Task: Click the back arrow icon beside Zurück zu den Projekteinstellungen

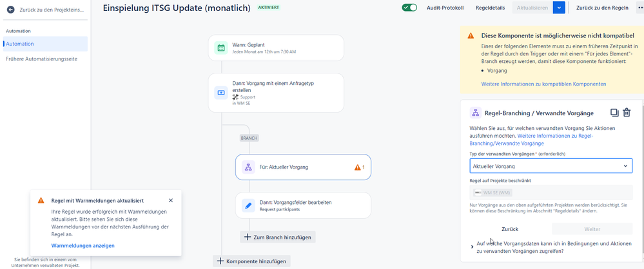Action: pos(11,10)
